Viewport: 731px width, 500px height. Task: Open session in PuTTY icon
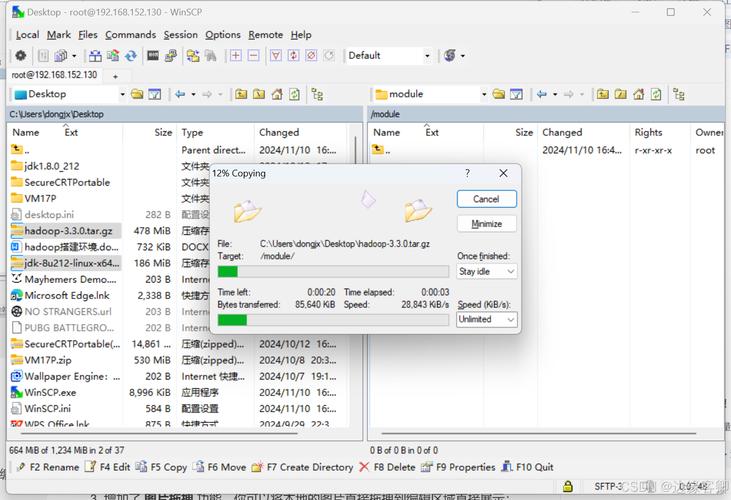click(x=171, y=55)
